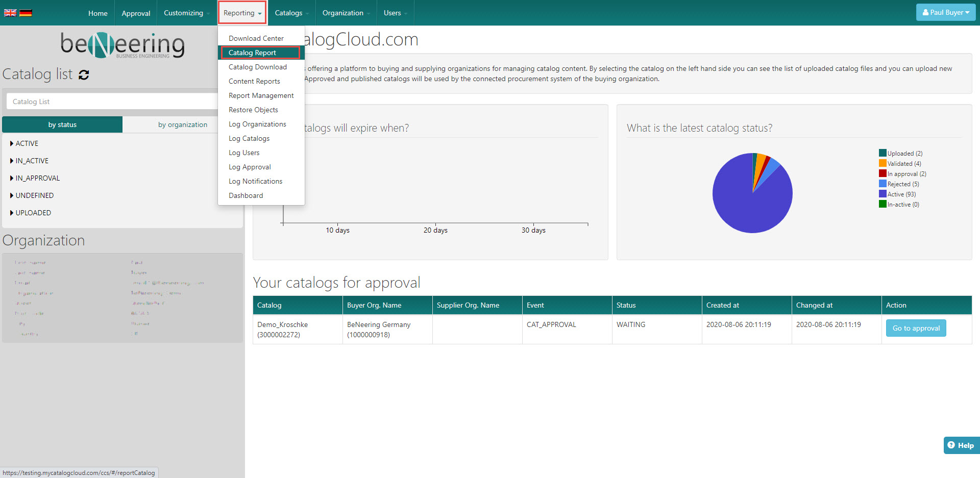Select the by status tab

[62, 124]
